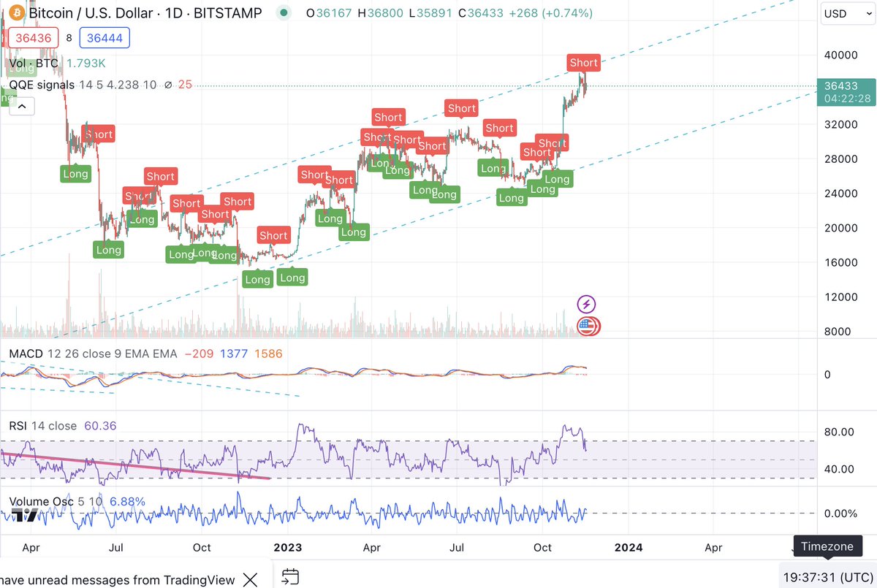
Task: Click the 2024 label on the time axis
Action: coord(627,547)
